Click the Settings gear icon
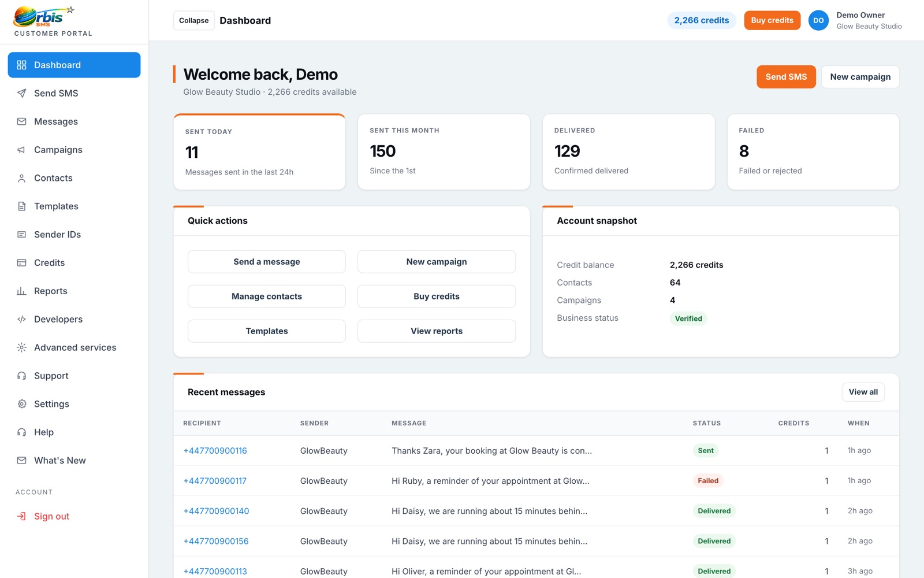 click(x=21, y=404)
